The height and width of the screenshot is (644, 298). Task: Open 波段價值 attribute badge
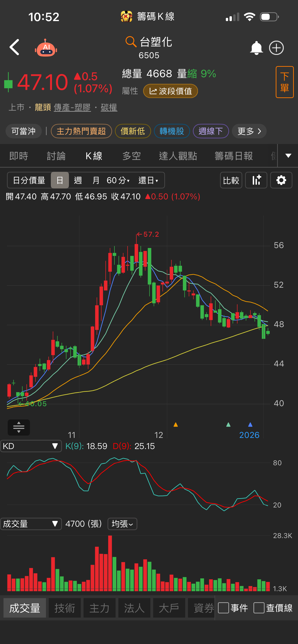[x=170, y=91]
